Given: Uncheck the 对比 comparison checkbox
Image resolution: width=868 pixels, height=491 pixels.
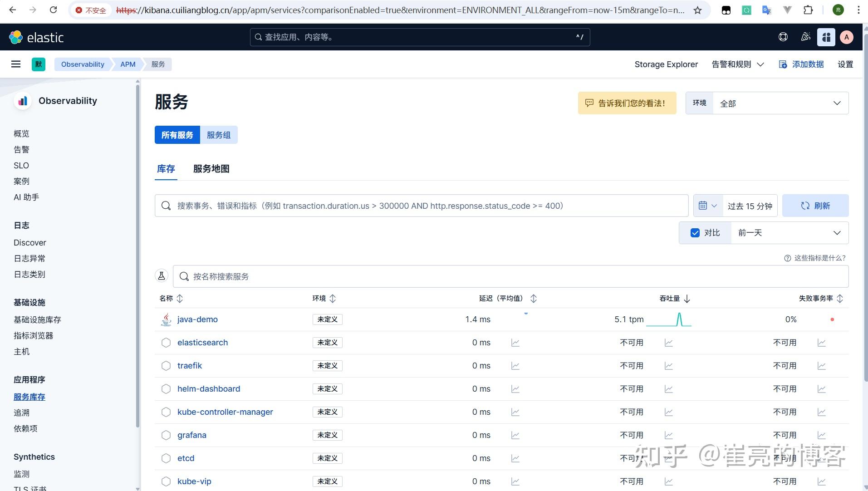Looking at the screenshot, I should coord(696,232).
